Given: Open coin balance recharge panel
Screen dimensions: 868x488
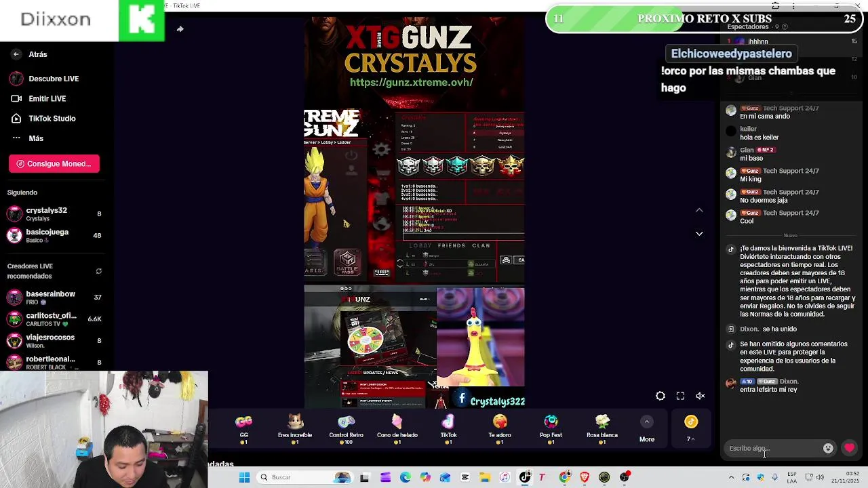Looking at the screenshot, I should pyautogui.click(x=691, y=429).
